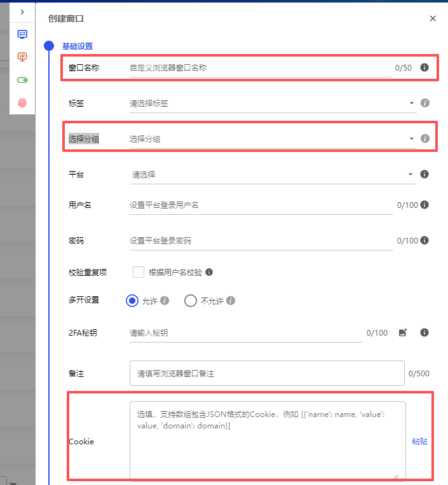The image size is (448, 485).
Task: Click the fingerprint icon in the sidebar
Action: (22, 102)
